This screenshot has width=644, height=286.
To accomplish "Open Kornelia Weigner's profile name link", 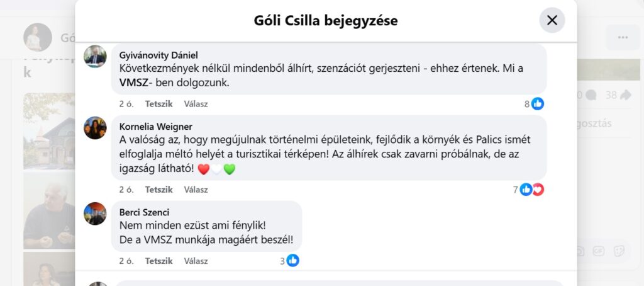I will [x=155, y=126].
